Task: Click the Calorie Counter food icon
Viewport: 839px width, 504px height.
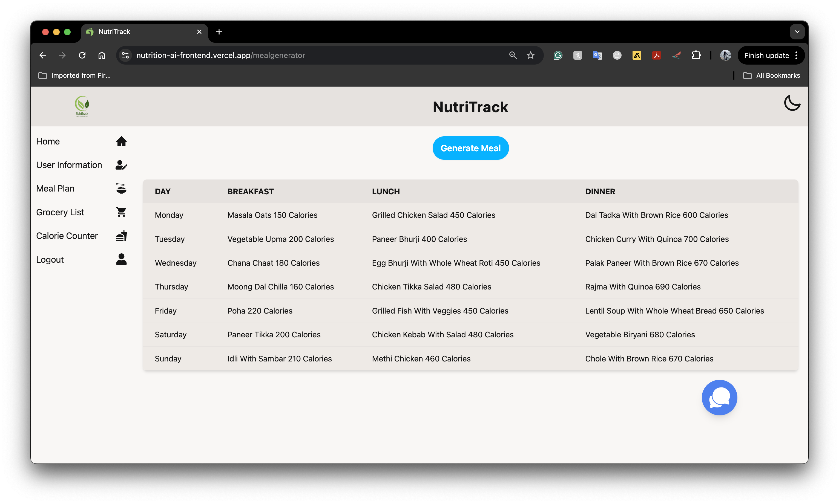Action: pos(121,236)
